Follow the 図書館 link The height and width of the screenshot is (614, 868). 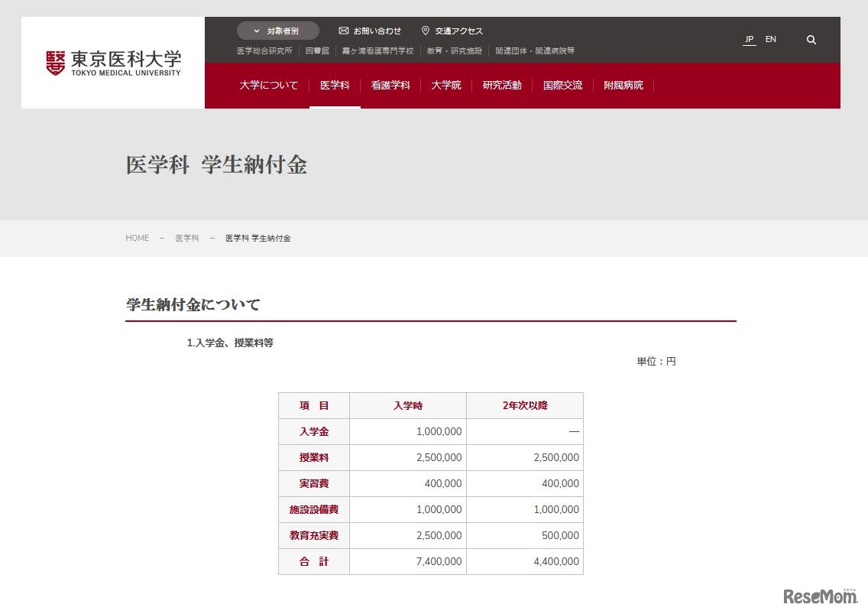[317, 51]
